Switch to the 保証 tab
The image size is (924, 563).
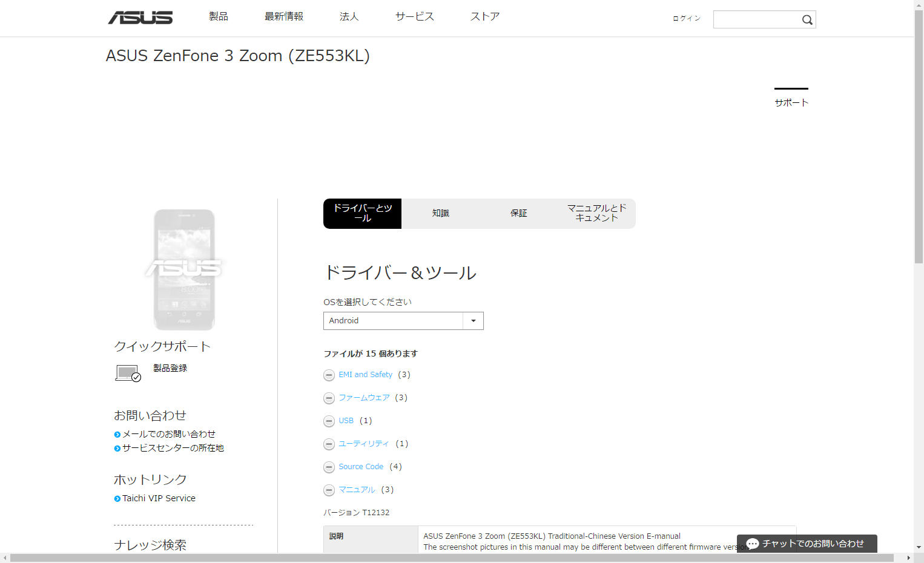point(519,214)
